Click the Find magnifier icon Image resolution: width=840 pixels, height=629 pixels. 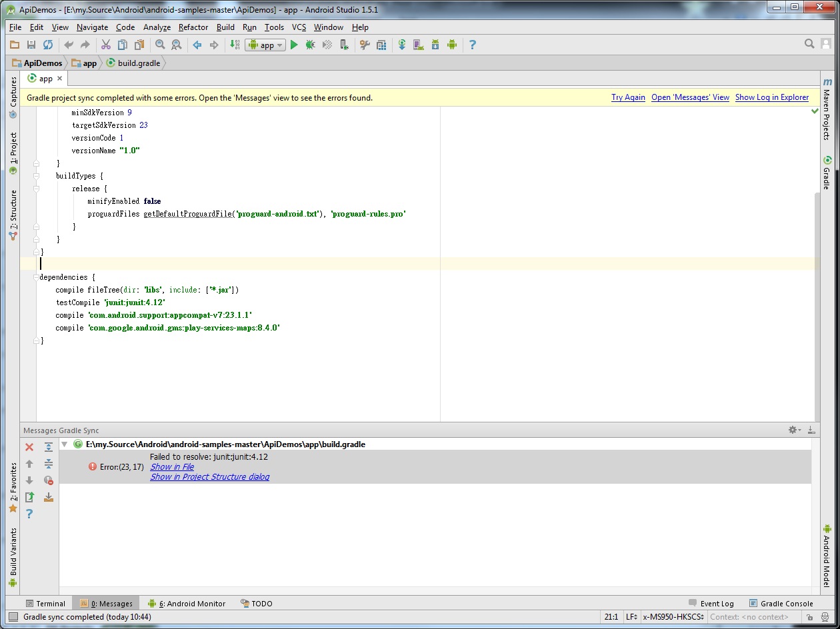(160, 45)
